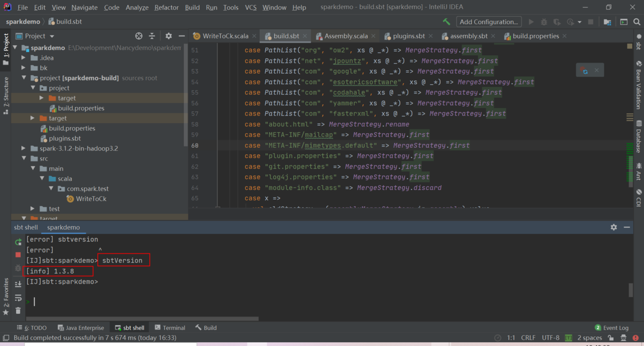Click the load sbt changes icon in the editor popup
This screenshot has width=644, height=346.
coord(585,70)
